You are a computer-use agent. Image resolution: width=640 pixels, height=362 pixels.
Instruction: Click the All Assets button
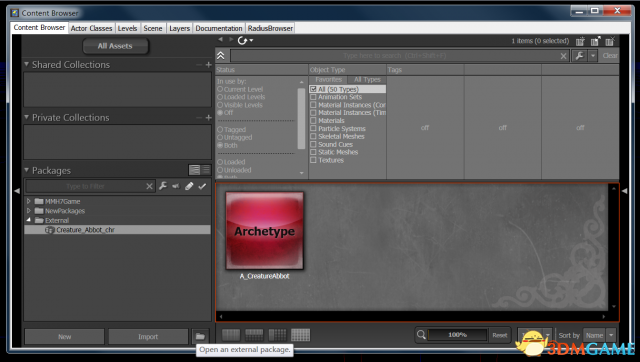(115, 46)
